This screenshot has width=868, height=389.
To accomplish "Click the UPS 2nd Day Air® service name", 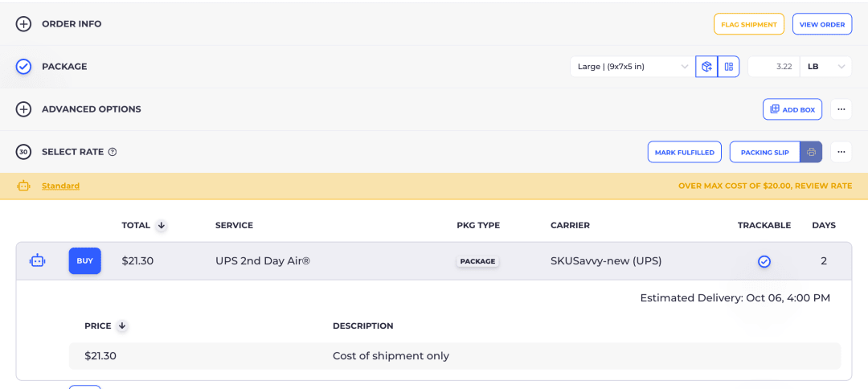I will (262, 260).
